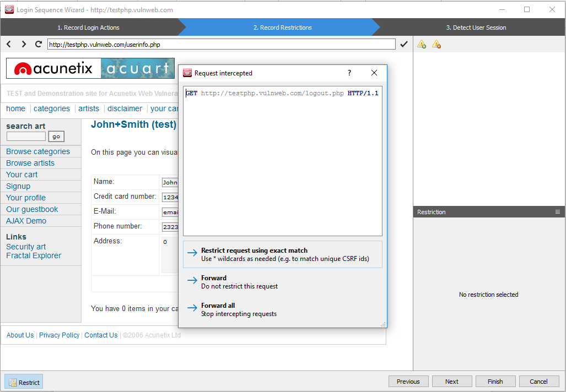Image resolution: width=566 pixels, height=392 pixels.
Task: Click the remove restriction warning icon
Action: pyautogui.click(x=436, y=44)
